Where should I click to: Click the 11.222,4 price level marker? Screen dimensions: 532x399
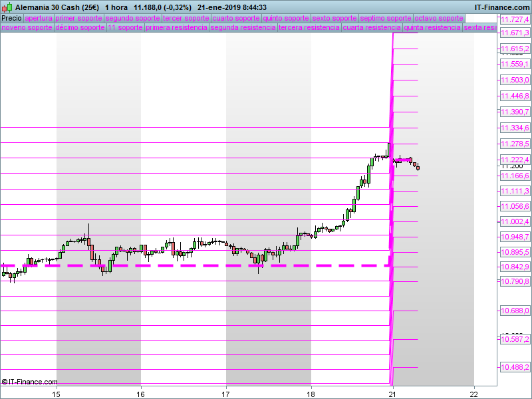click(x=514, y=160)
